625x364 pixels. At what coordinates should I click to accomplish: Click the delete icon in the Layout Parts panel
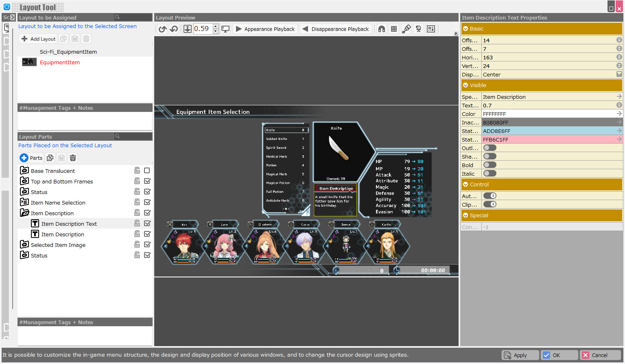pyautogui.click(x=73, y=158)
